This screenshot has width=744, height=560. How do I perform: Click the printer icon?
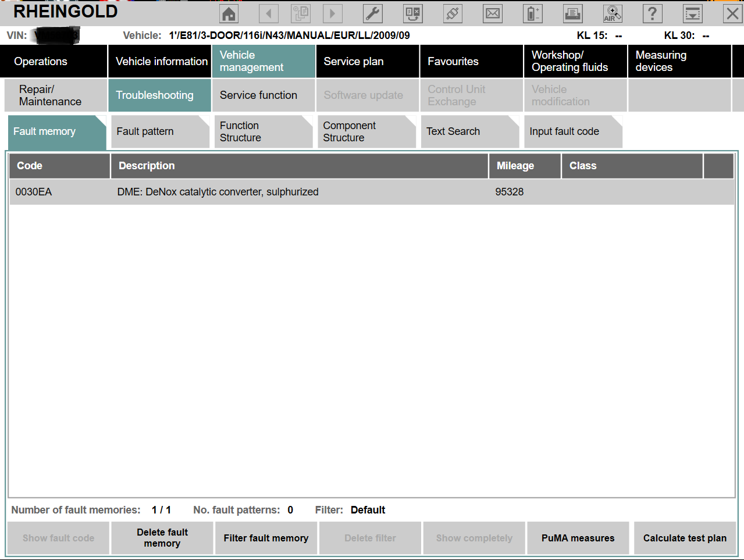(572, 13)
